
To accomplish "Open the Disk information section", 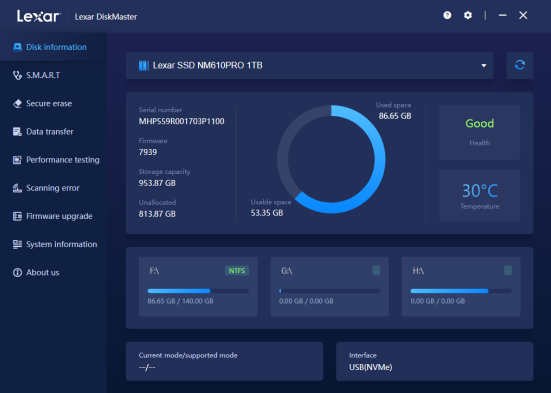I will click(x=53, y=47).
